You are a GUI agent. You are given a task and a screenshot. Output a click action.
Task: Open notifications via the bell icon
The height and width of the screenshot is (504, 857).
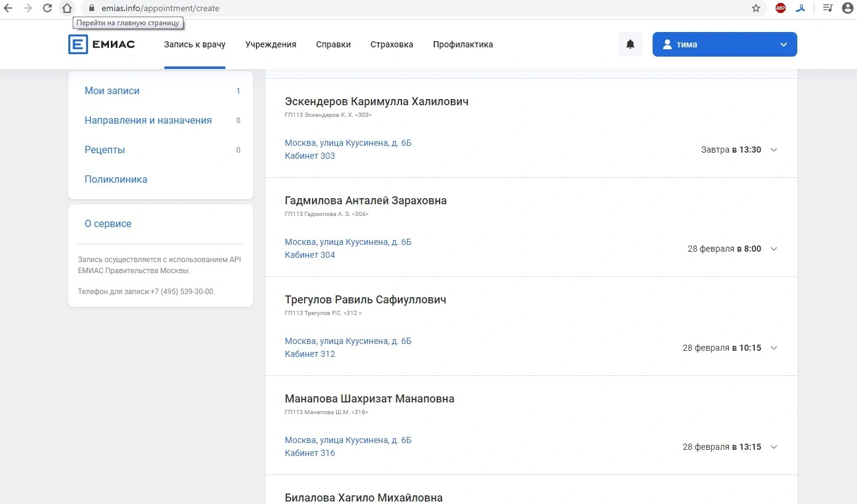click(x=630, y=44)
